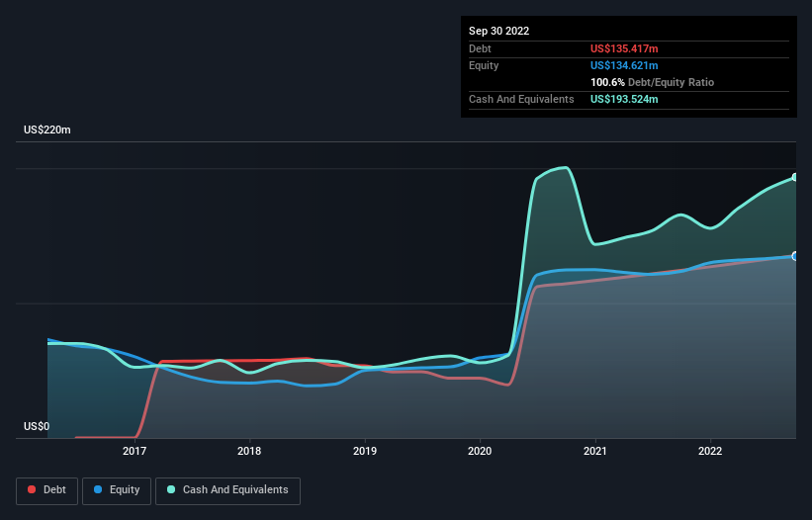812x520 pixels.
Task: Click the 2022 x-axis label
Action: click(x=710, y=451)
